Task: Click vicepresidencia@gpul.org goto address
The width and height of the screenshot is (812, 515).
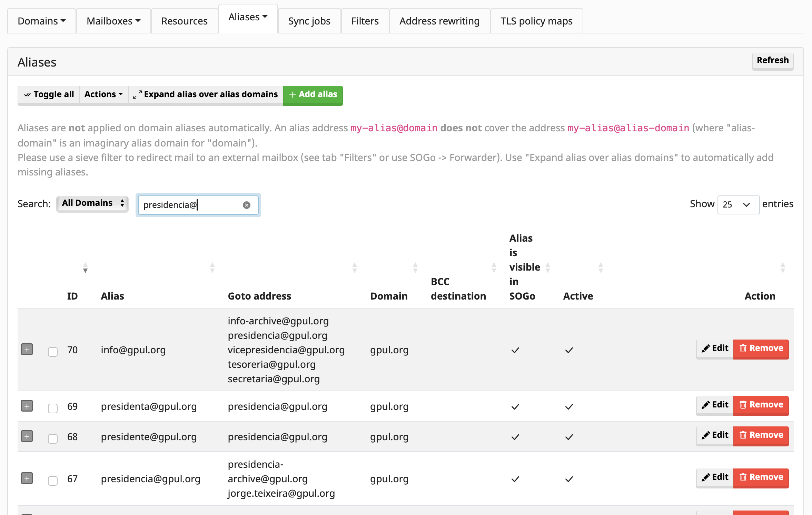Action: tap(286, 350)
